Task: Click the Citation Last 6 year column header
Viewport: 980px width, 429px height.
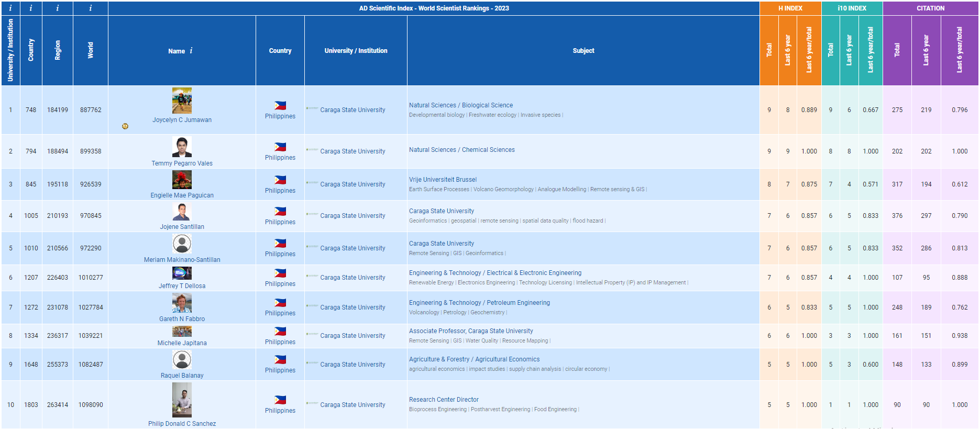Action: (x=926, y=50)
